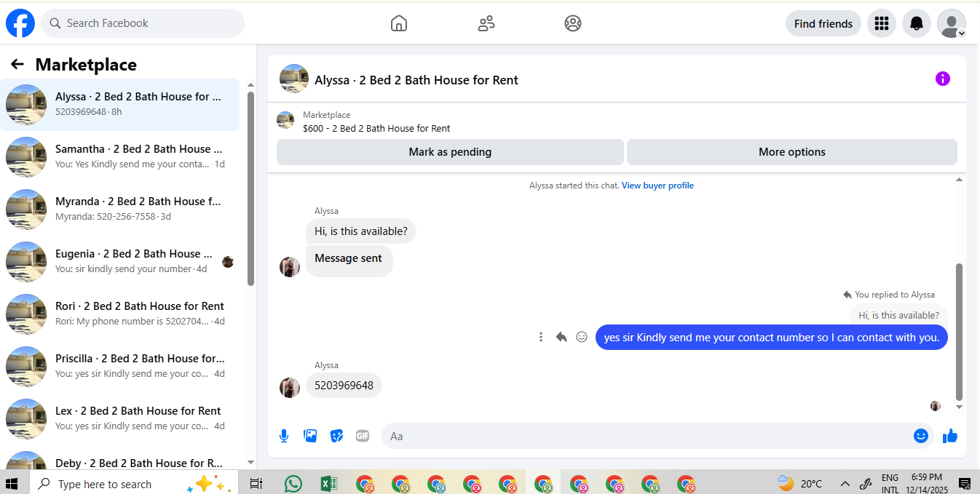Click the Find friends button
The height and width of the screenshot is (494, 980).
click(x=823, y=23)
